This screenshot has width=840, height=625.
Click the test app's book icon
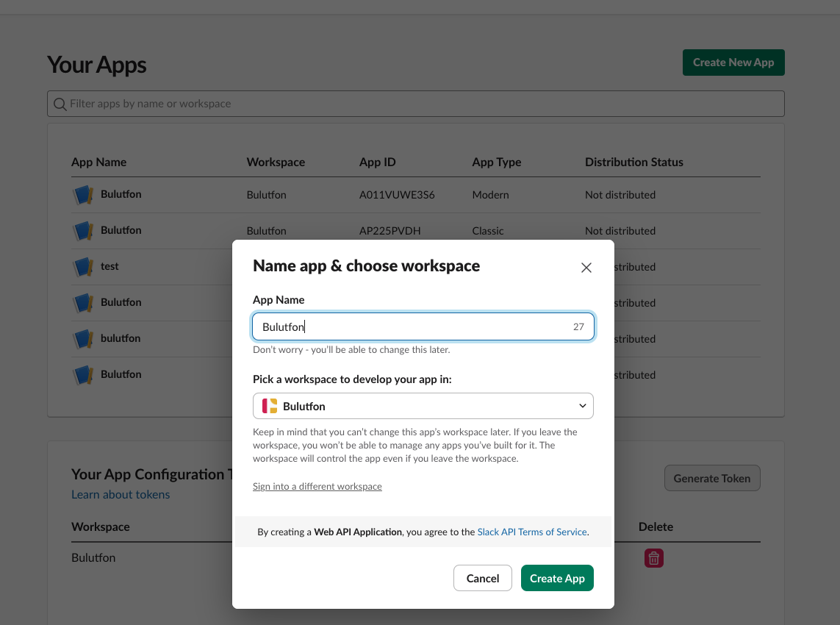(x=83, y=267)
